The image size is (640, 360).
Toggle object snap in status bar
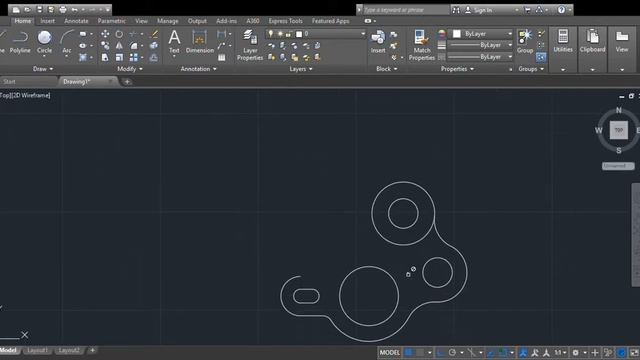pyautogui.click(x=502, y=352)
